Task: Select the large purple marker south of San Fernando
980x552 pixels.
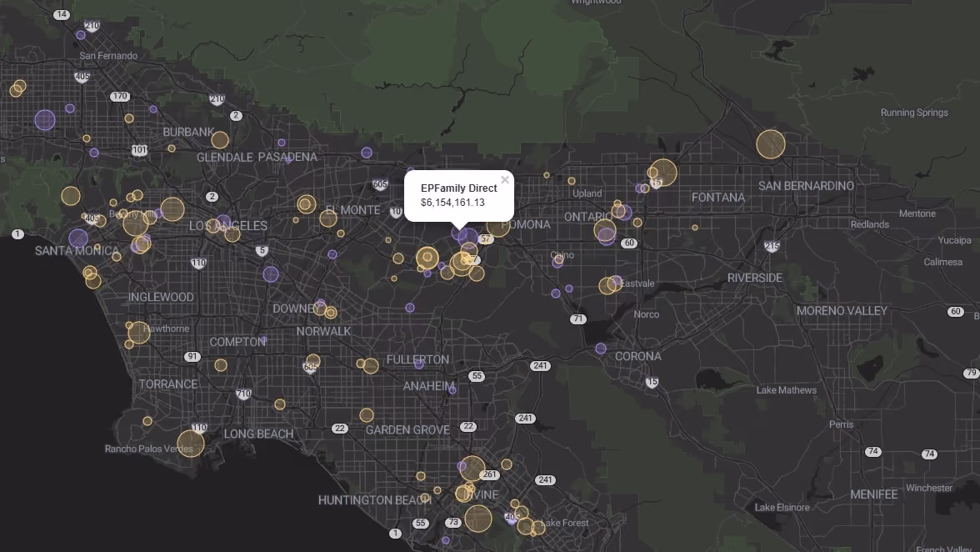Action: click(45, 120)
